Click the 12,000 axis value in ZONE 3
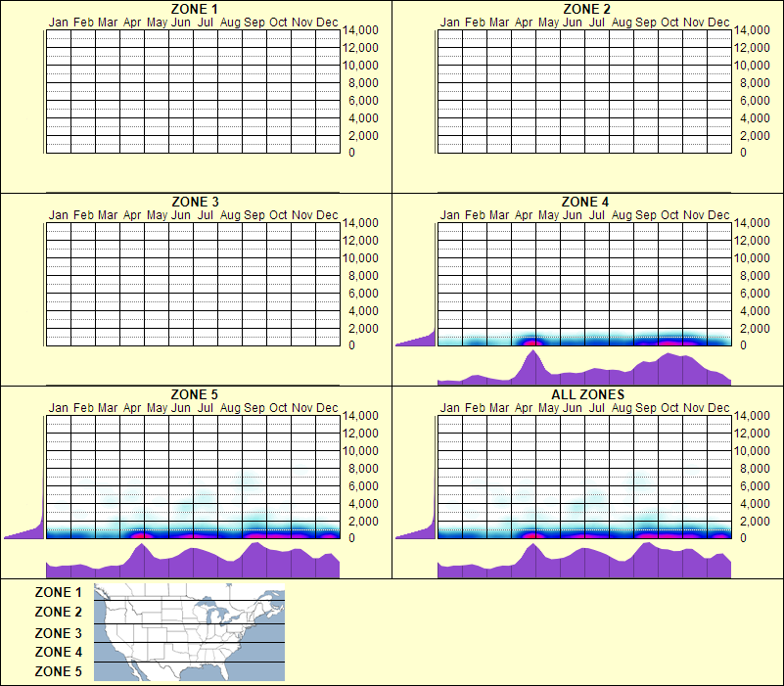This screenshot has width=784, height=686. click(x=360, y=241)
